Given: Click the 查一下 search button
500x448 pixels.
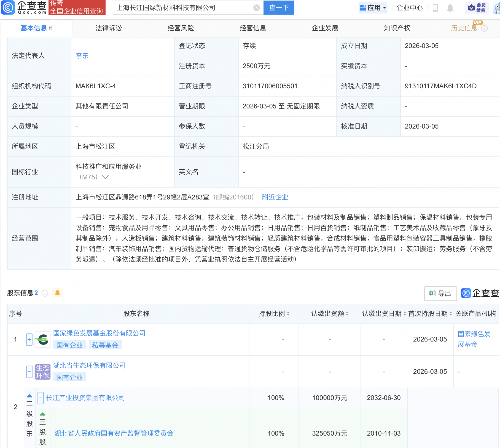Looking at the screenshot, I should tap(278, 7).
